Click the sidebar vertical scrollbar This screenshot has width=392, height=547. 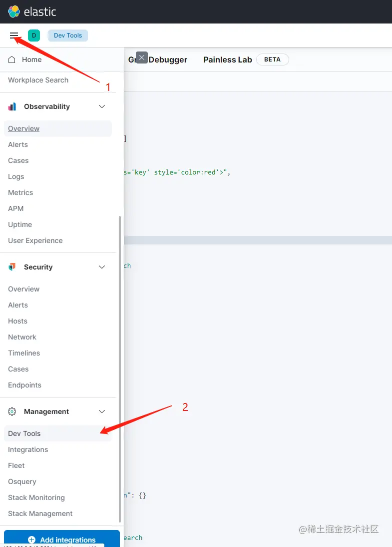(x=120, y=368)
